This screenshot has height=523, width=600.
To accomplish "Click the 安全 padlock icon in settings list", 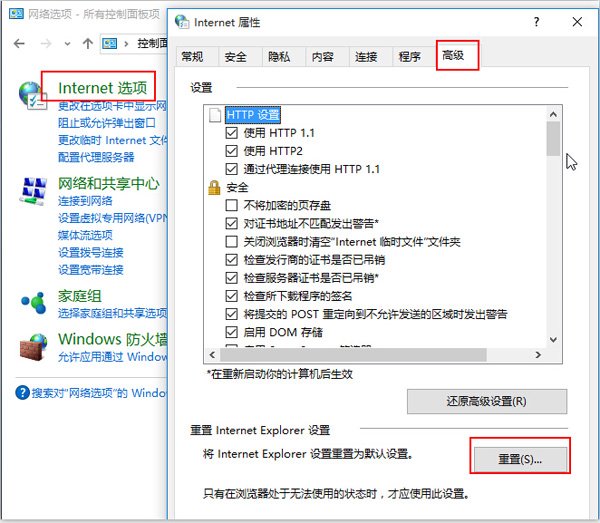I will [x=214, y=187].
